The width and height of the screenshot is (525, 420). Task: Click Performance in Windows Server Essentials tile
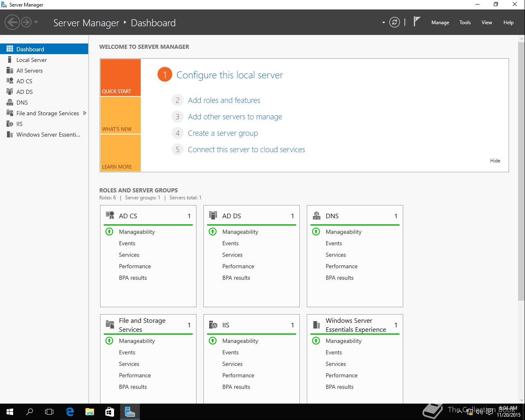pos(342,375)
